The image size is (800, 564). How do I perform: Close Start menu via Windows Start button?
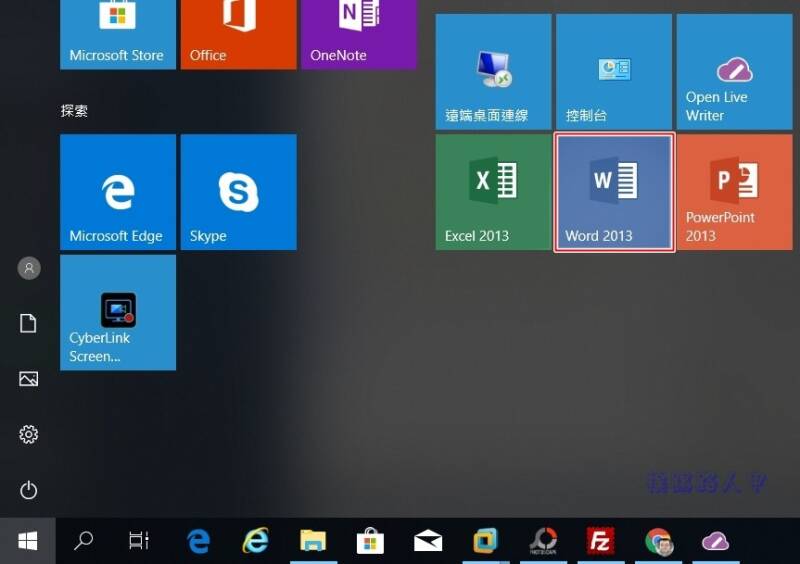(x=28, y=541)
